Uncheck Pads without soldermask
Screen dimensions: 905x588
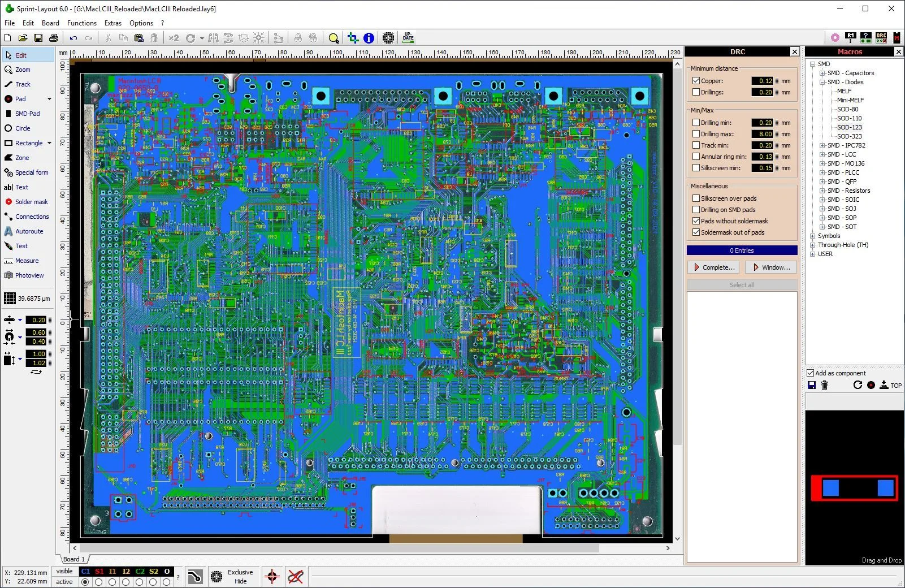(696, 221)
